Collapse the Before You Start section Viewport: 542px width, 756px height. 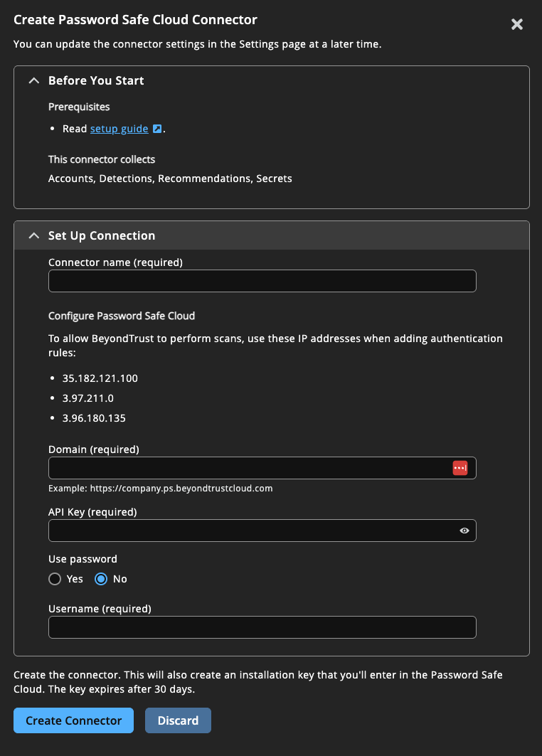pos(33,80)
